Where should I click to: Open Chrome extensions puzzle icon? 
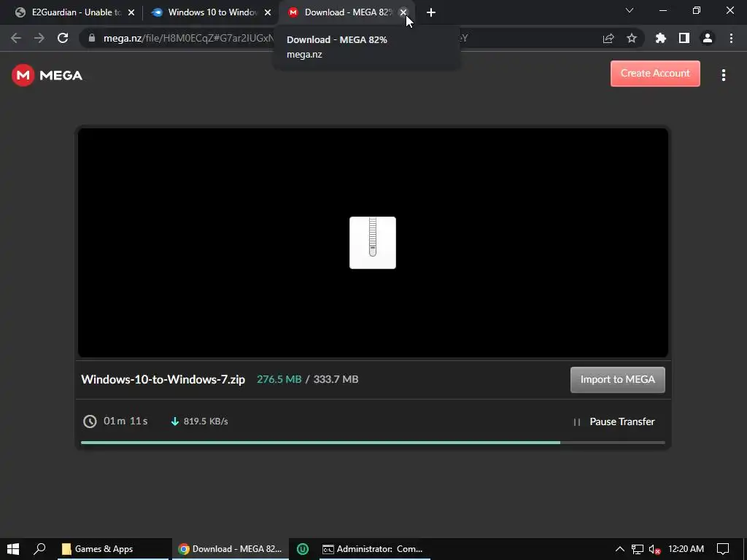click(661, 38)
